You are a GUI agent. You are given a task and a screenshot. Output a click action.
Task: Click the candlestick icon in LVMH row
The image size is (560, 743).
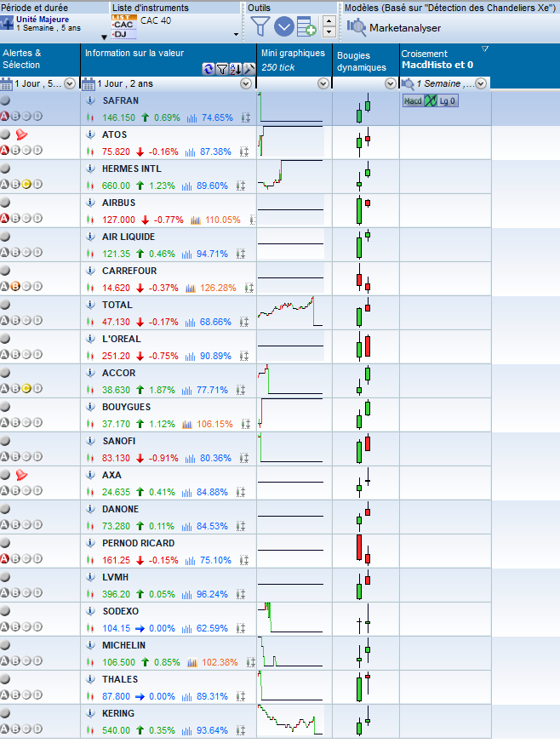pyautogui.click(x=90, y=594)
